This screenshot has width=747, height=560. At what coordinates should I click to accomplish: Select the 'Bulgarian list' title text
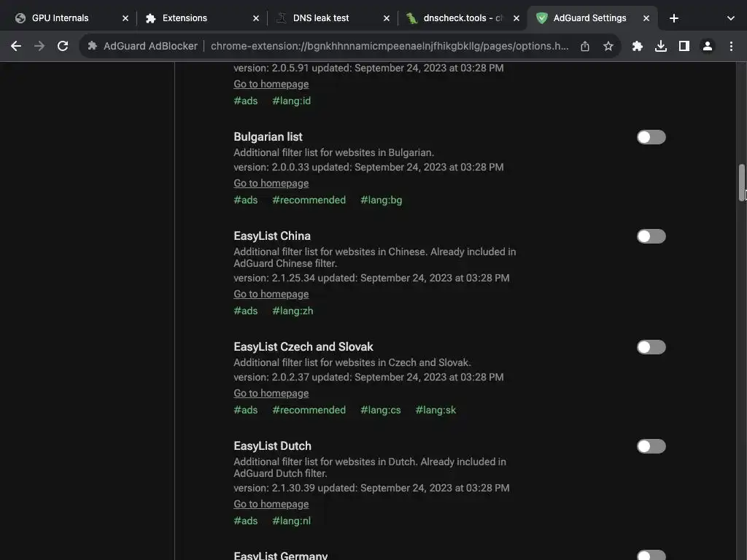point(268,136)
